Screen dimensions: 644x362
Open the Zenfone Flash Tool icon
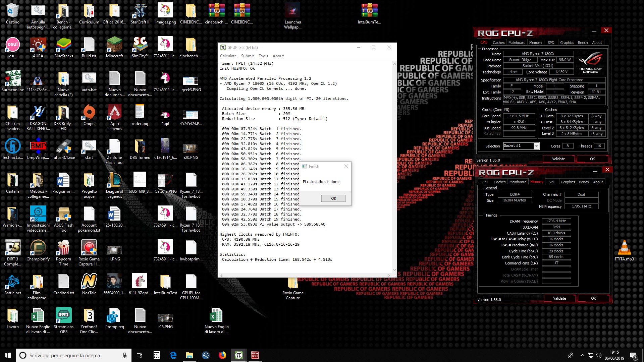pos(114,152)
